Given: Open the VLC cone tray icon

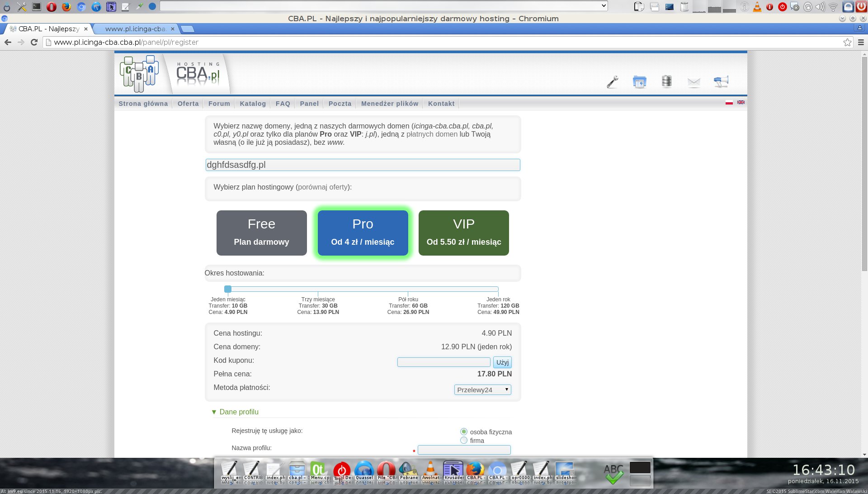Looking at the screenshot, I should [757, 6].
